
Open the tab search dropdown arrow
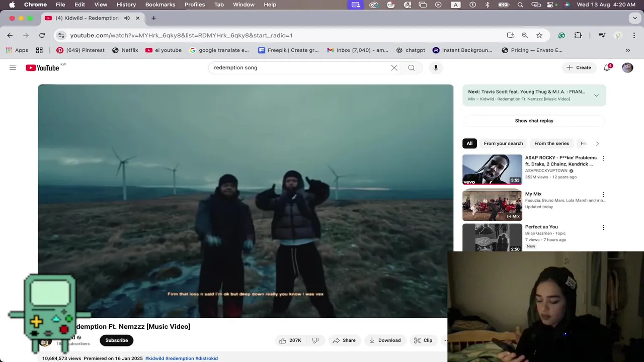pyautogui.click(x=635, y=18)
